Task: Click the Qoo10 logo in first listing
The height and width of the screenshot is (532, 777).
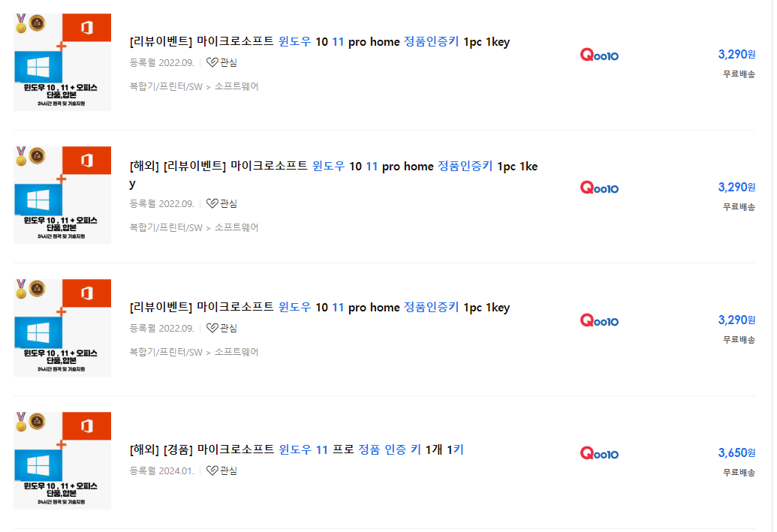Action: [x=599, y=55]
